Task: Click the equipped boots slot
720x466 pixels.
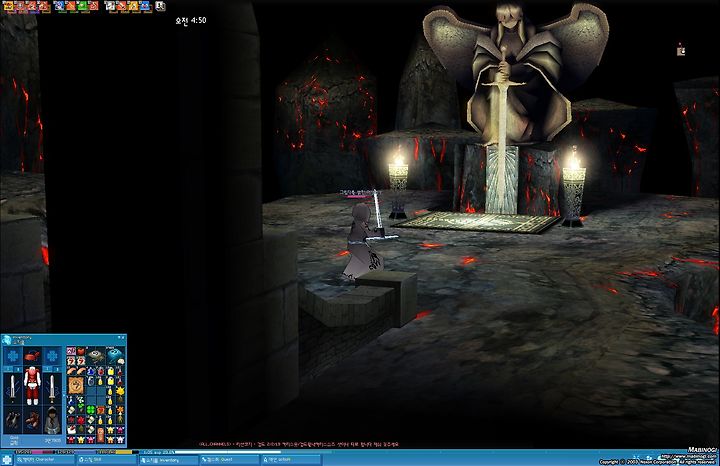Action: pos(32,420)
